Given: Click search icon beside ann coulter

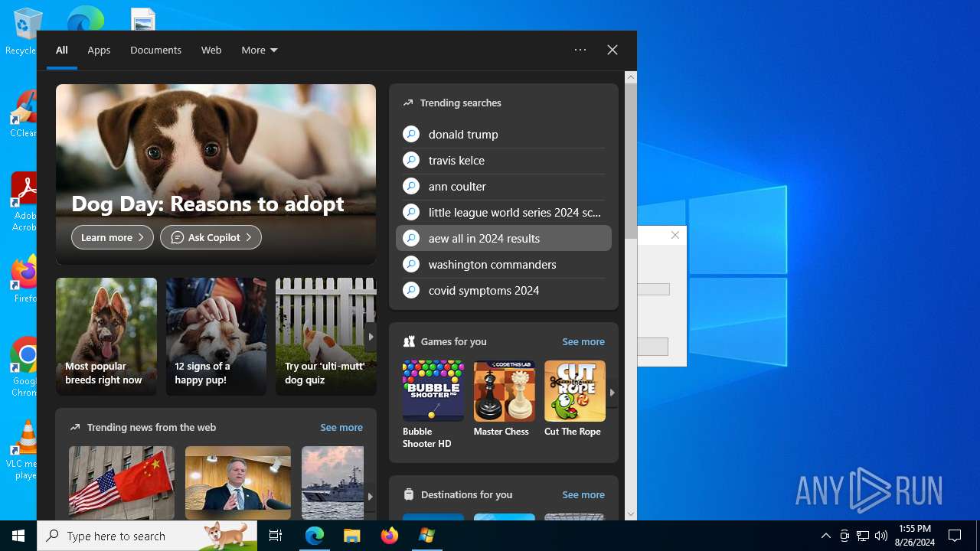Looking at the screenshot, I should 411,186.
